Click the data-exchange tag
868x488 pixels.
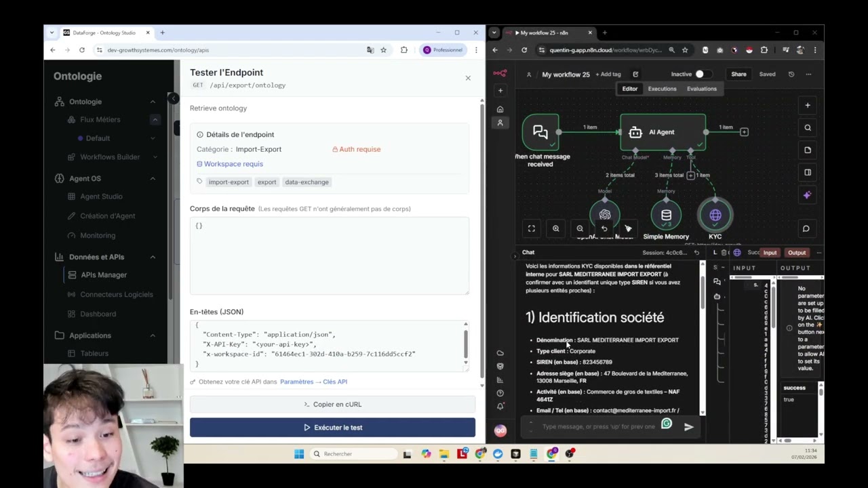click(307, 182)
